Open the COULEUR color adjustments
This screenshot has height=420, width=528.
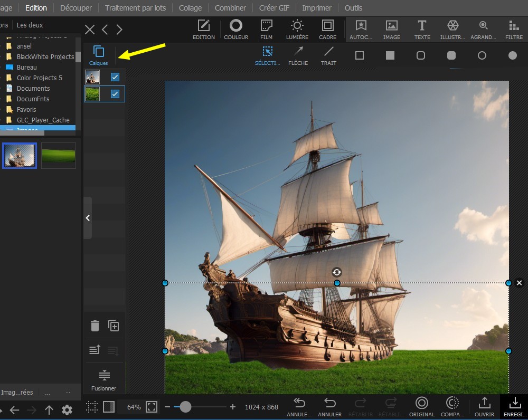pos(235,30)
